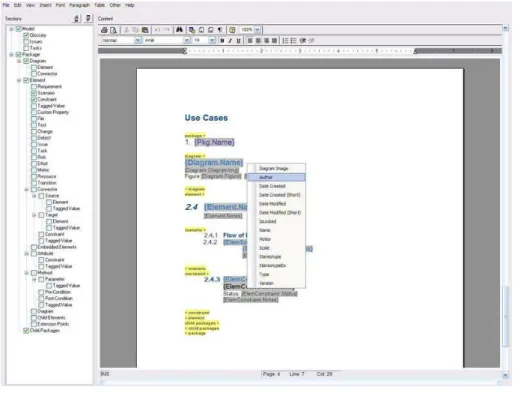
Task: Choose Diagram Image in context menu
Action: click(276, 169)
